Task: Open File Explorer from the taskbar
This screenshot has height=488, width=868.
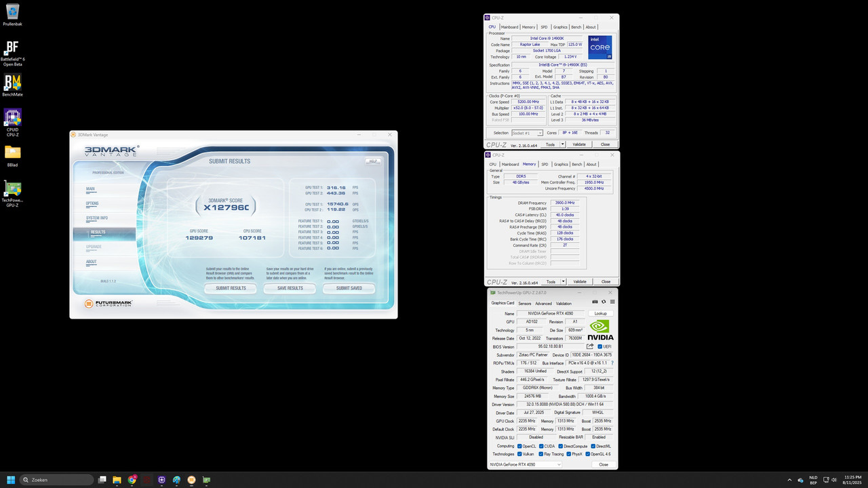Action: pyautogui.click(x=117, y=480)
